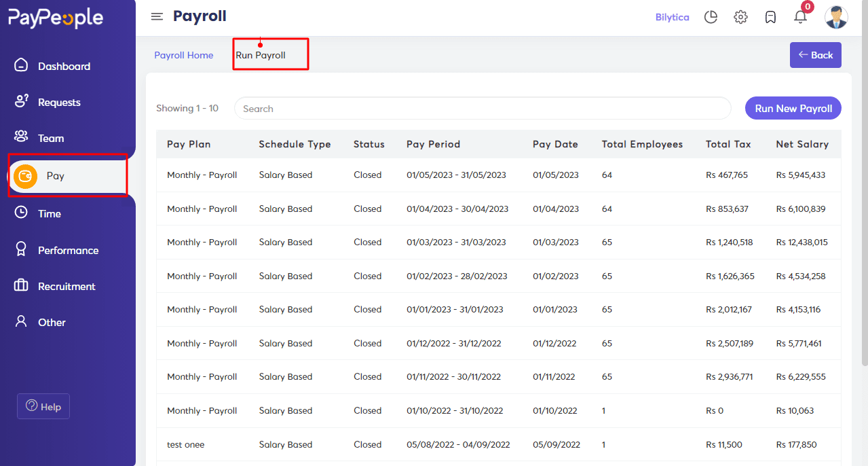This screenshot has height=466, width=868.
Task: Navigate to Performance
Action: coord(68,251)
